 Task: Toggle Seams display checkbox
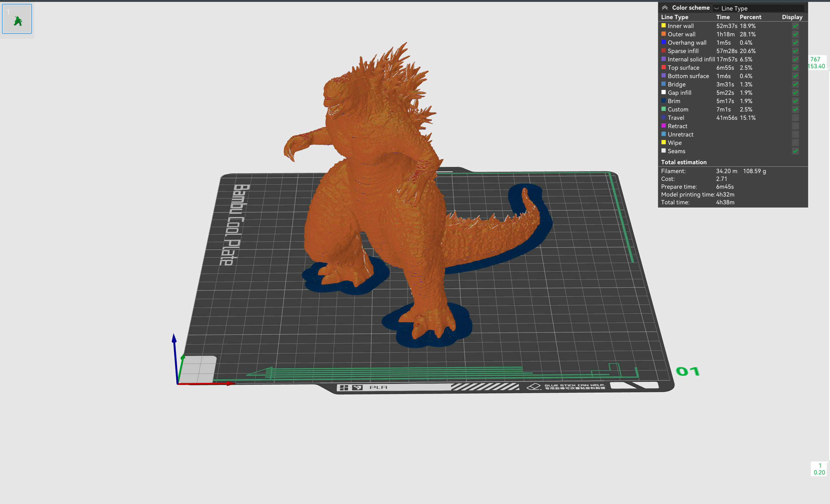[795, 151]
